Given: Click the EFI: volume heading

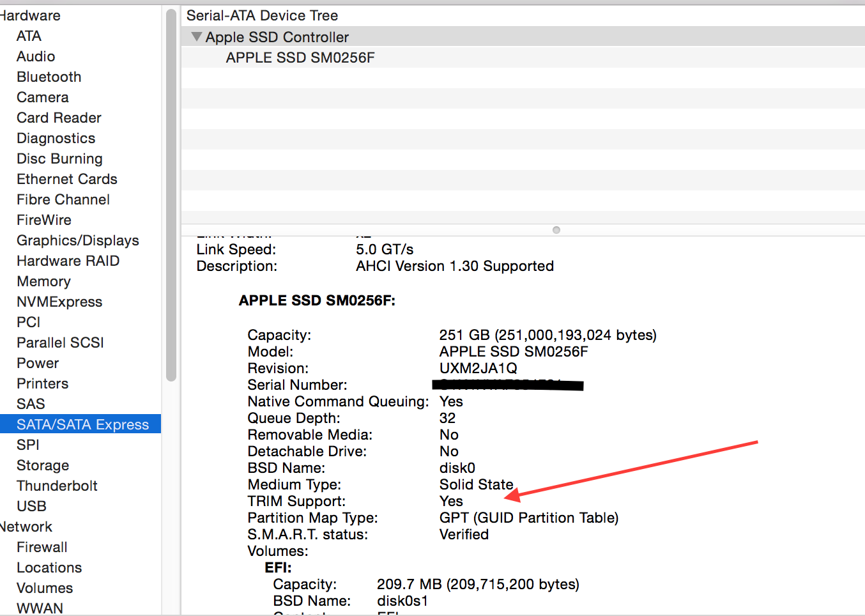Looking at the screenshot, I should (278, 567).
